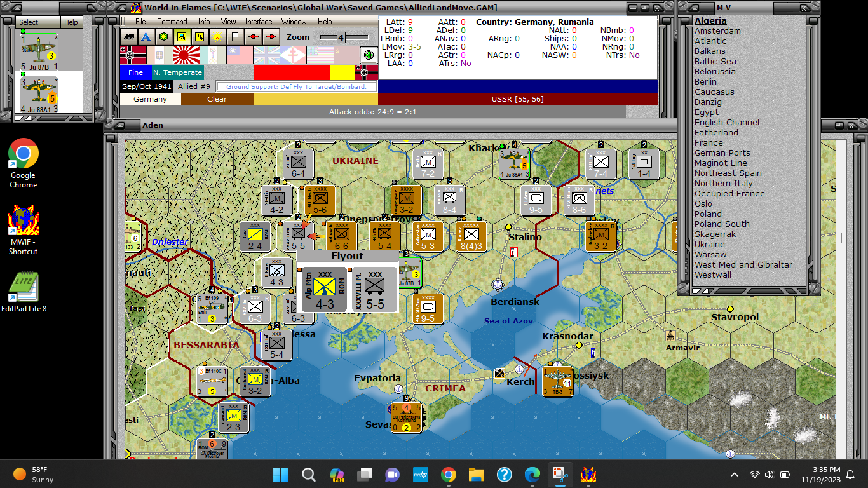Screen dimensions: 868x488
Task: Click the Bf 110C aircraft counter on map
Action: click(212, 381)
